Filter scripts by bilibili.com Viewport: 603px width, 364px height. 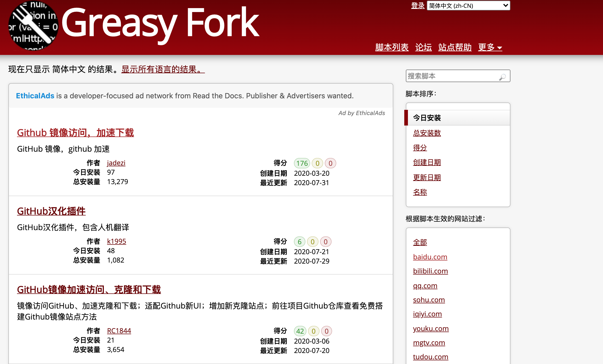coord(430,271)
